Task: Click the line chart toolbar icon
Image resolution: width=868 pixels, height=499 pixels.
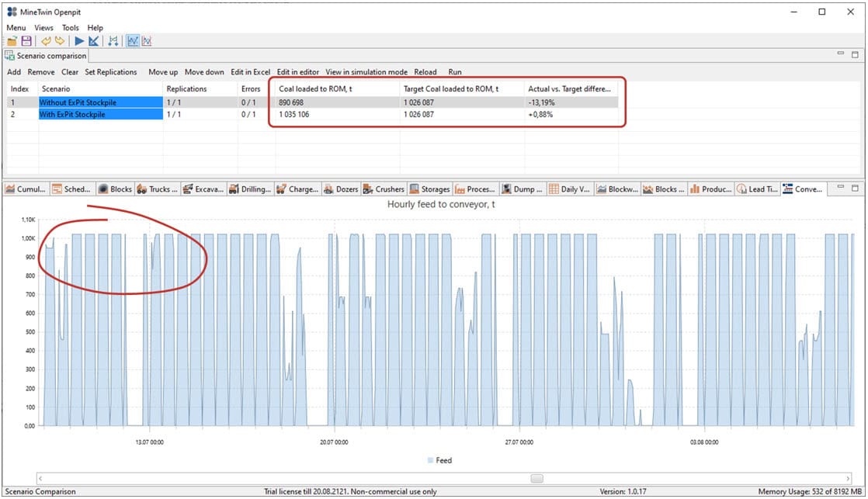Action: pos(133,41)
